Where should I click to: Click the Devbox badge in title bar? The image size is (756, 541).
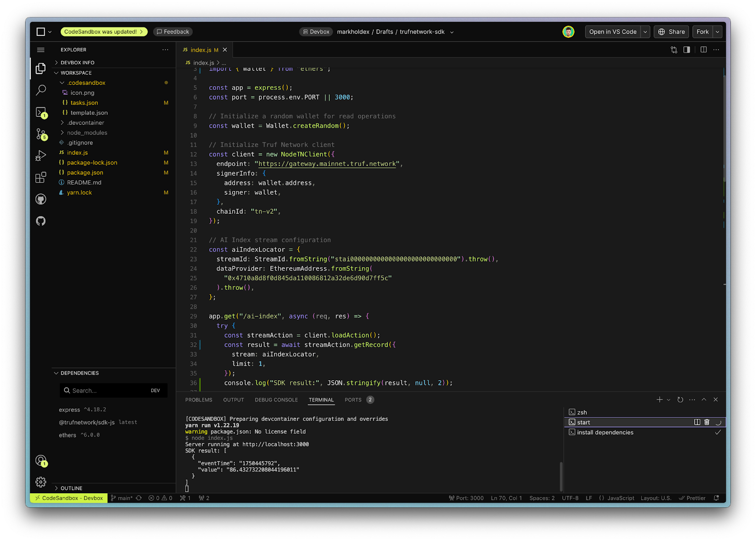click(x=316, y=32)
